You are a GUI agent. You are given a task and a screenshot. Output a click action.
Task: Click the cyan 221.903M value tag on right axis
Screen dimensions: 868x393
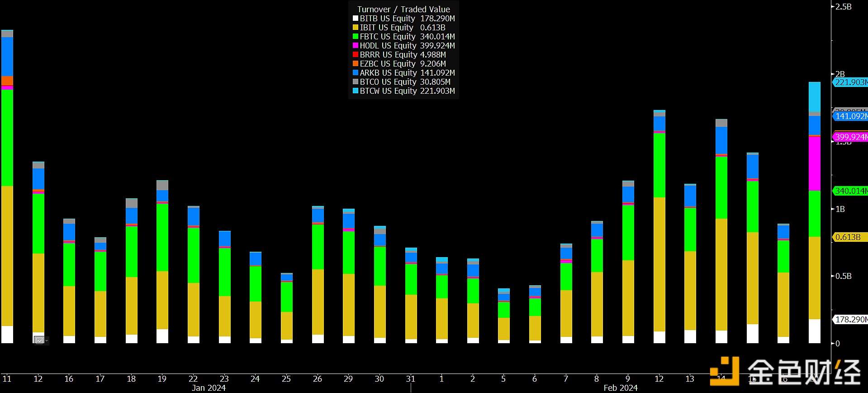[x=850, y=82]
